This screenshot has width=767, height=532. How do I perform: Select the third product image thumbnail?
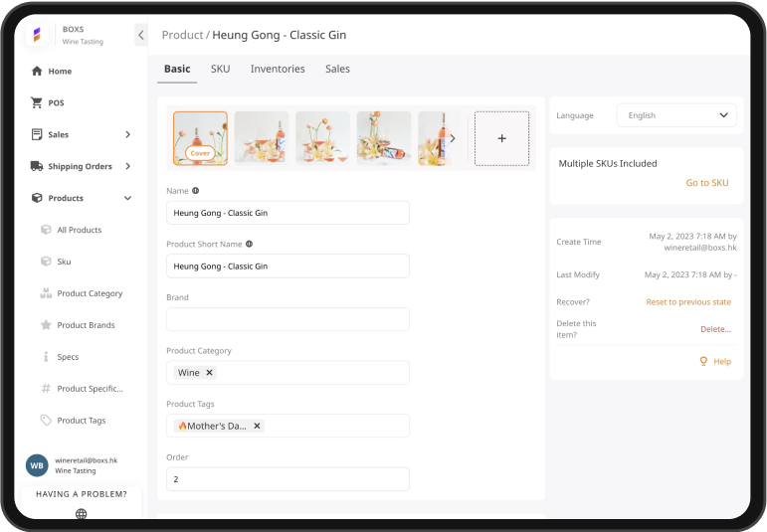point(322,138)
